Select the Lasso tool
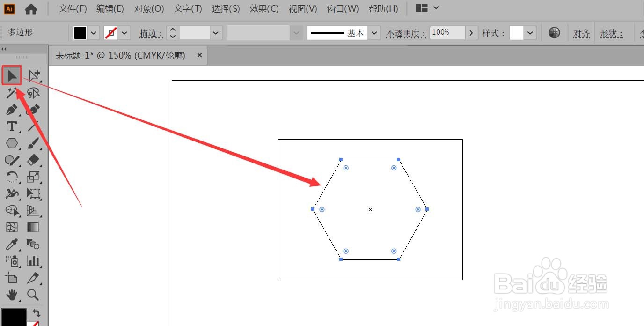The image size is (644, 326). click(33, 93)
